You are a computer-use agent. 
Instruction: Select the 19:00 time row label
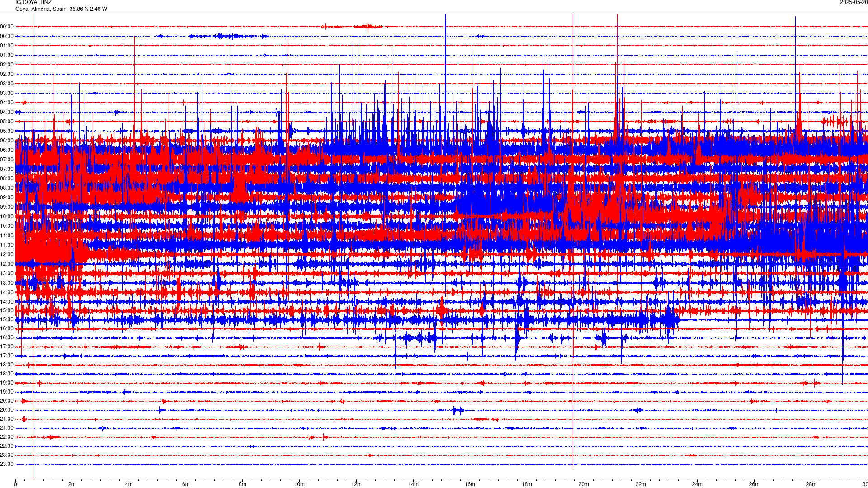(x=7, y=383)
